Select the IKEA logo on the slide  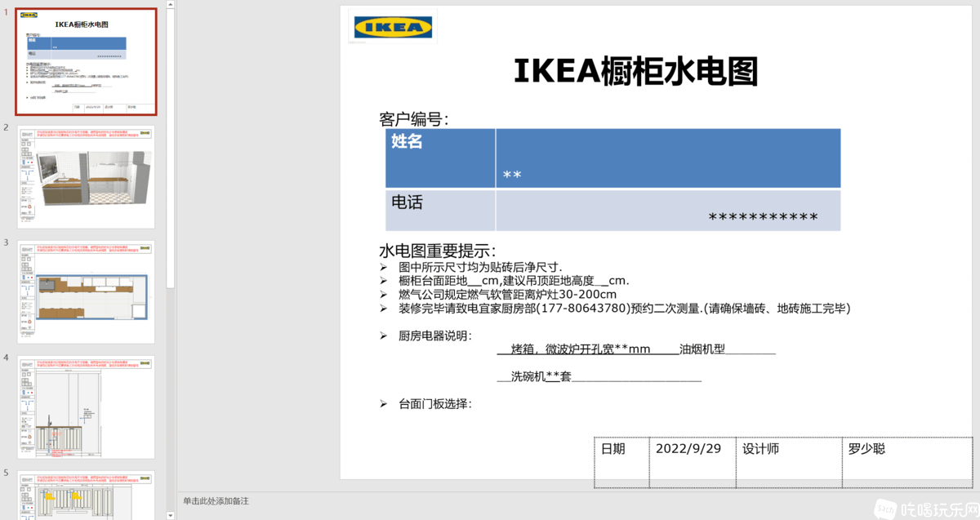(393, 27)
